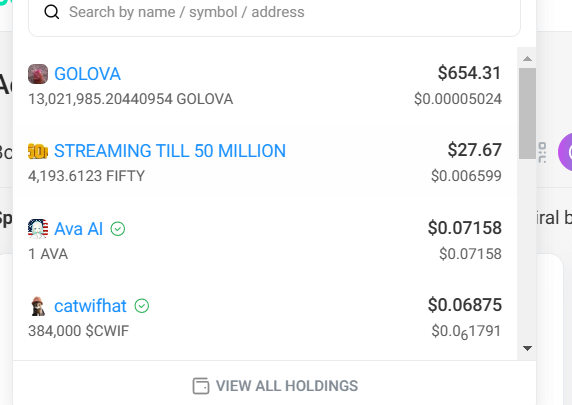
Task: Click the $654.31 GOLOVA value
Action: [469, 73]
